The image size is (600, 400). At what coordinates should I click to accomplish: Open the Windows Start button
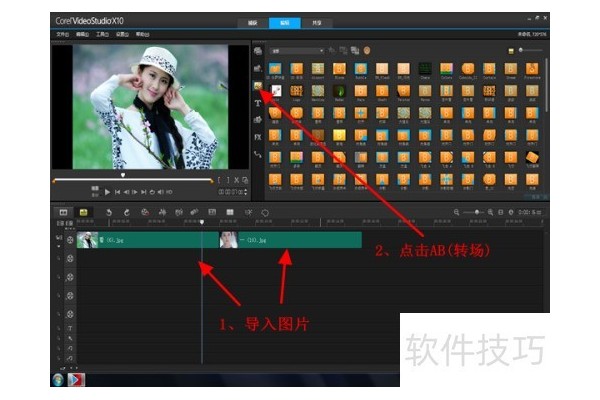pos(58,380)
